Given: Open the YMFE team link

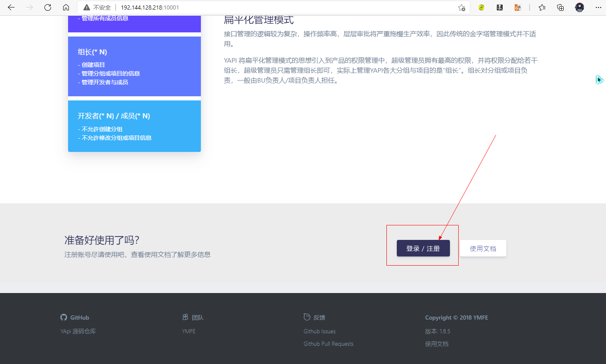Looking at the screenshot, I should [188, 331].
